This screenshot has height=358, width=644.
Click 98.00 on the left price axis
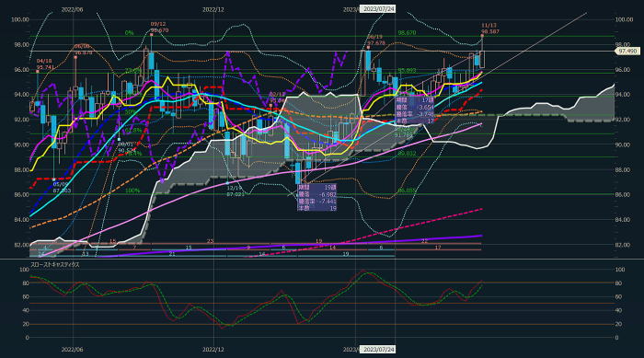pos(21,45)
